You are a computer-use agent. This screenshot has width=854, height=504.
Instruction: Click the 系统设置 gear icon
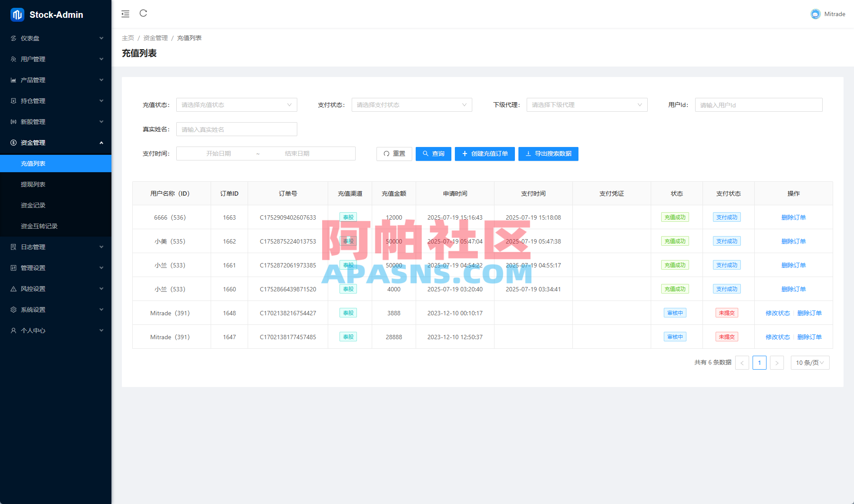pos(13,310)
